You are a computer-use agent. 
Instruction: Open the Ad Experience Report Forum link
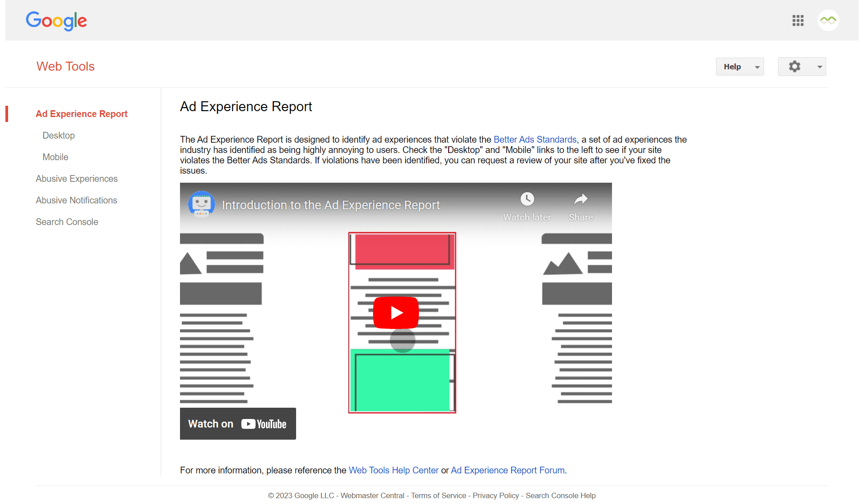(508, 470)
